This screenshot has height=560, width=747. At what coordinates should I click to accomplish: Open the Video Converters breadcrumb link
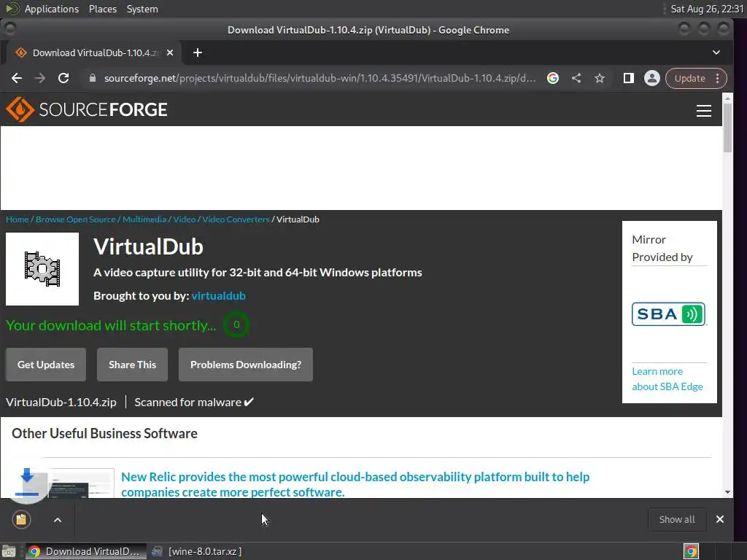click(236, 219)
